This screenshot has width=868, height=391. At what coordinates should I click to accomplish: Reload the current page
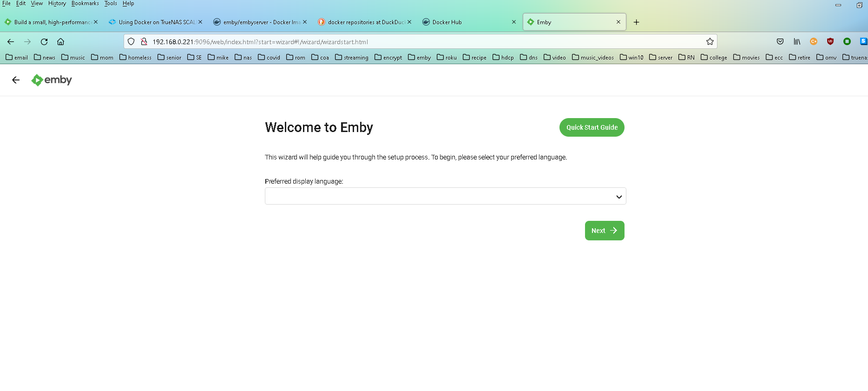point(44,42)
